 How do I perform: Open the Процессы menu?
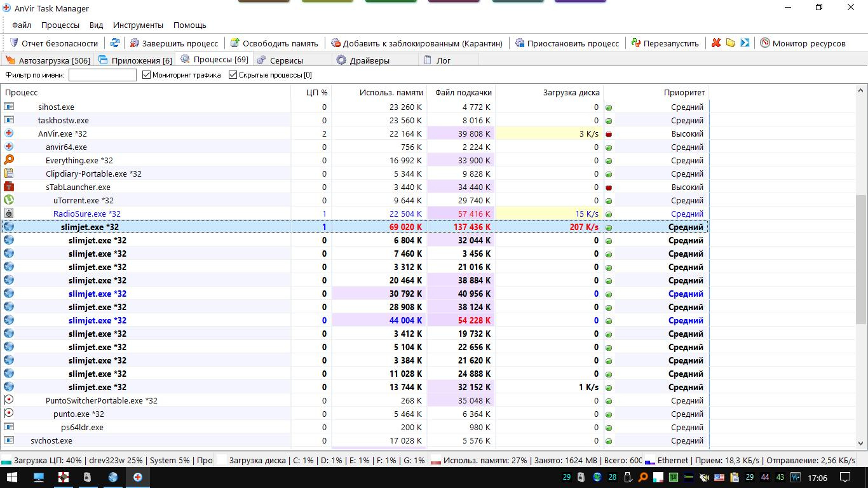click(x=60, y=25)
